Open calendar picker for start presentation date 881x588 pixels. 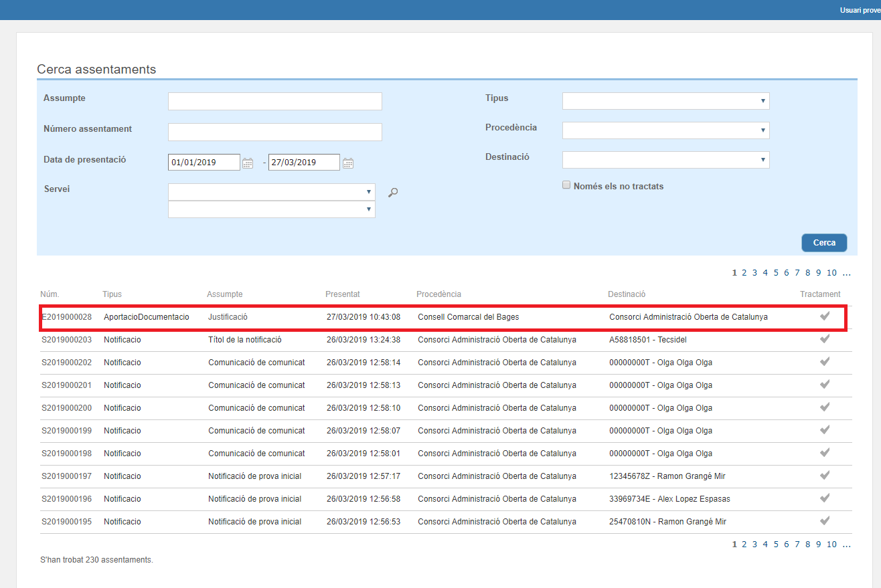248,163
